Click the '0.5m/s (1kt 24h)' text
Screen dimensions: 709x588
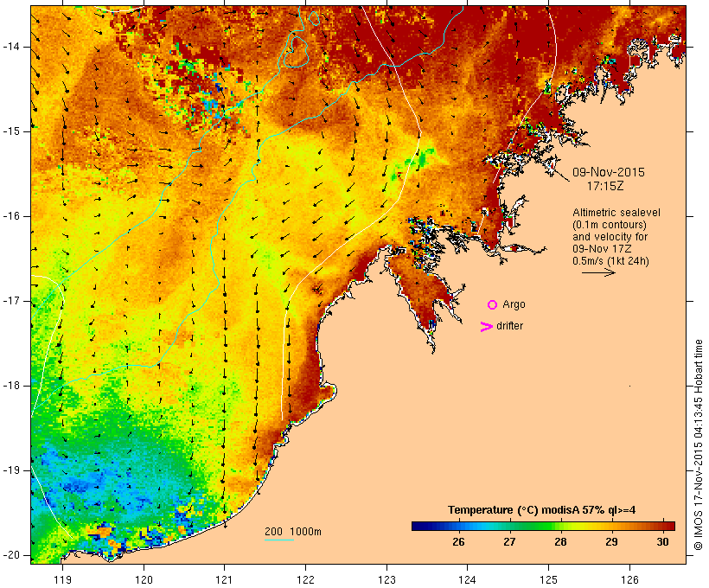(610, 261)
